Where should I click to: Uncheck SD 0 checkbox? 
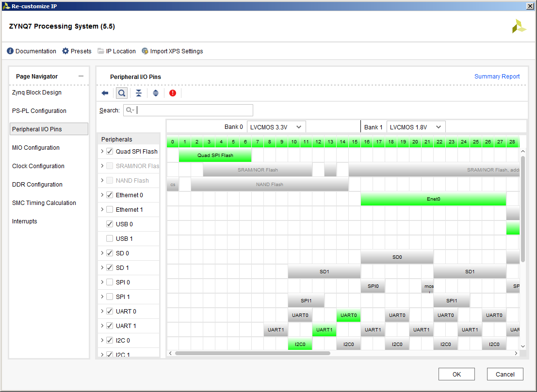pos(110,253)
